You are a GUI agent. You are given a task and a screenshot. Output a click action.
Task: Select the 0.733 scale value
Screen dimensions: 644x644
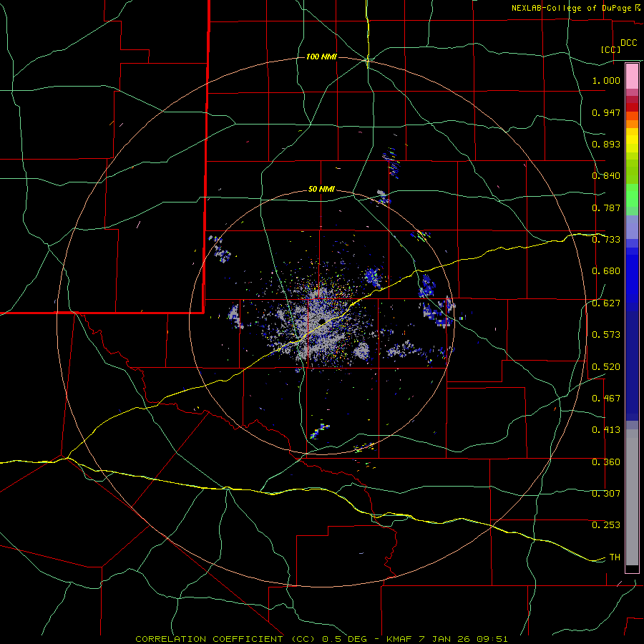click(606, 240)
